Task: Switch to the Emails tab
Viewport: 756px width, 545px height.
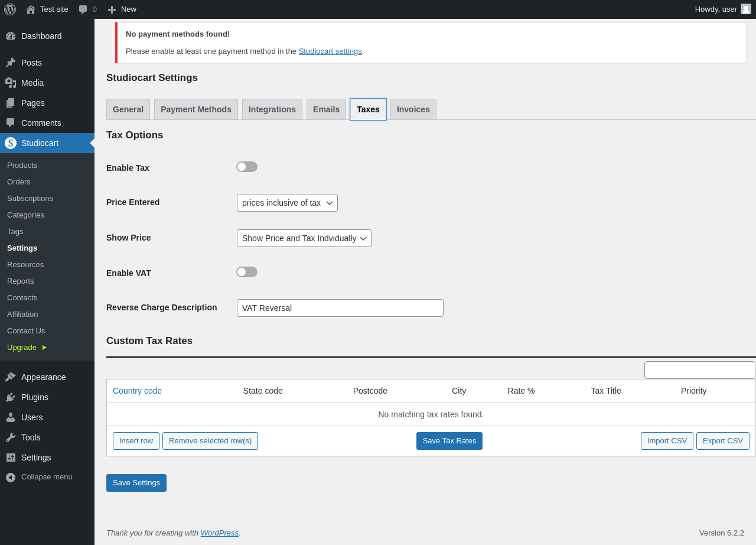Action: pyautogui.click(x=326, y=109)
